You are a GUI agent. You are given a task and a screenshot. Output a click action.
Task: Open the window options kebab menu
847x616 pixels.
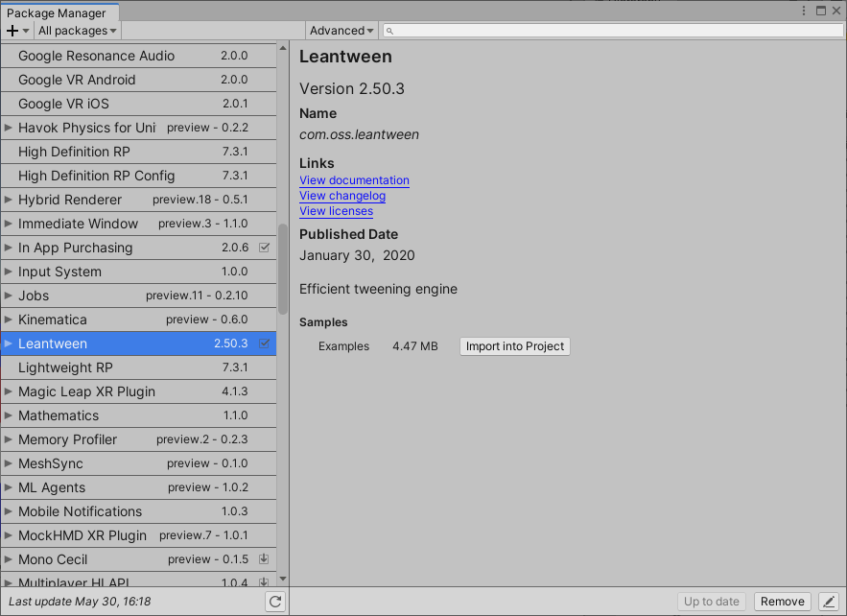(x=803, y=9)
